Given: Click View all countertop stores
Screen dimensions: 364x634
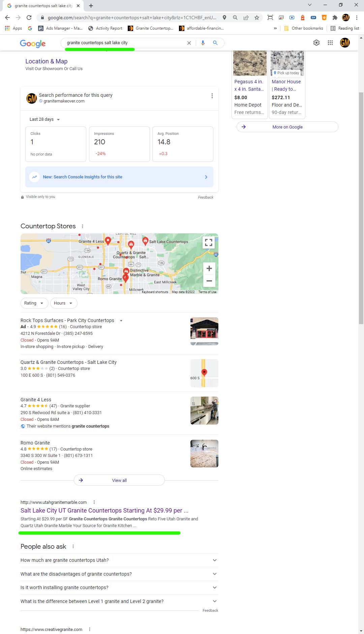Looking at the screenshot, I should click(x=119, y=480).
